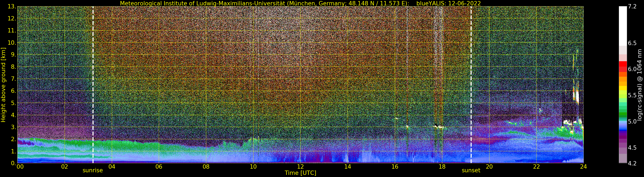The height and width of the screenshot is (177, 644).
Task: Click the '3.' height tick label
Action: coord(14,127)
